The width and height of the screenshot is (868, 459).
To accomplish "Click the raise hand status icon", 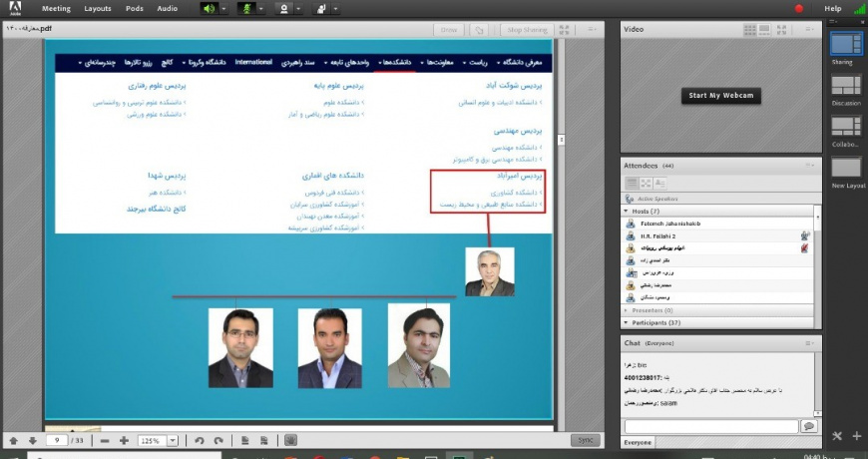I will coord(321,9).
